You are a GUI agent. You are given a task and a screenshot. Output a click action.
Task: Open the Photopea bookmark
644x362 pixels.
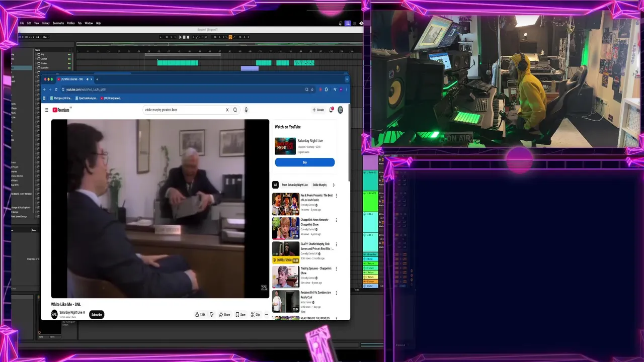[61, 98]
